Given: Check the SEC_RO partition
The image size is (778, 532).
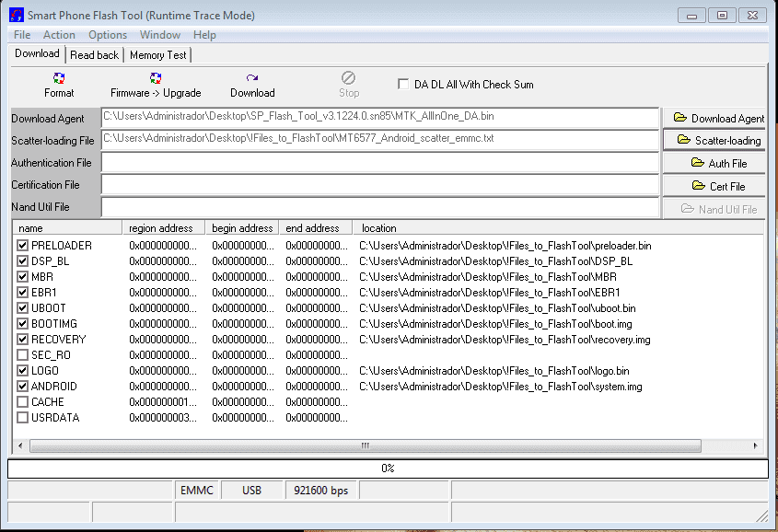Looking at the screenshot, I should [22, 355].
